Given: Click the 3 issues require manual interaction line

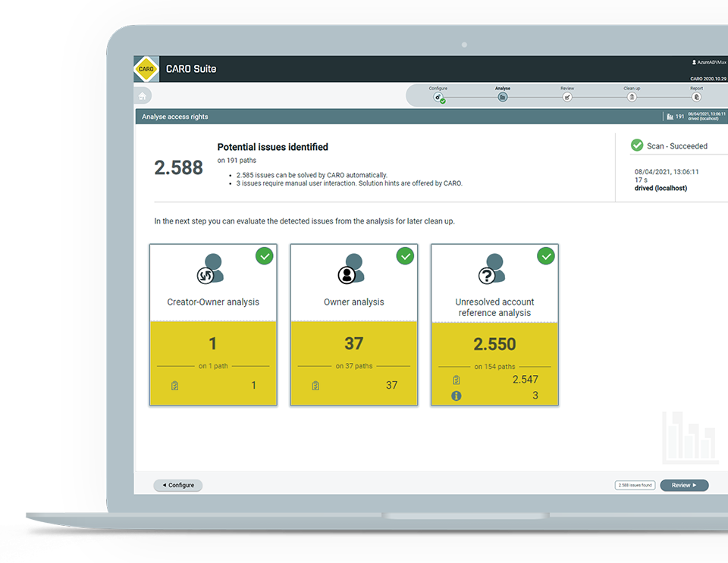Looking at the screenshot, I should coord(349,183).
